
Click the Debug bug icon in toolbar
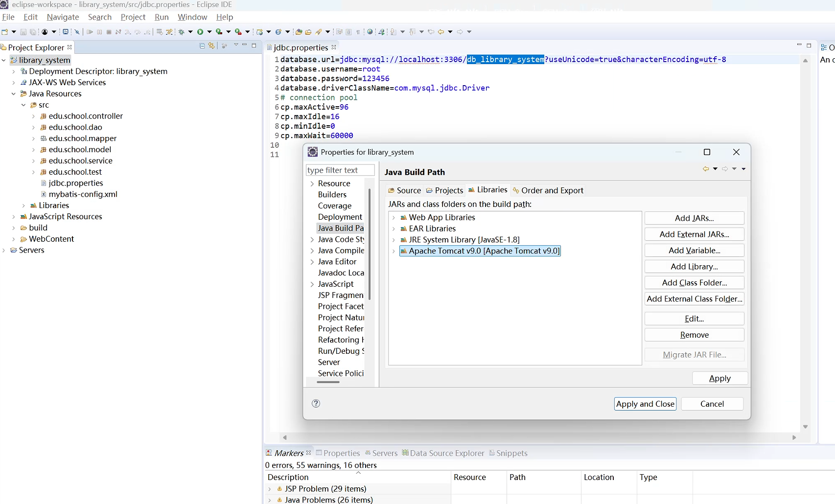[x=182, y=32]
